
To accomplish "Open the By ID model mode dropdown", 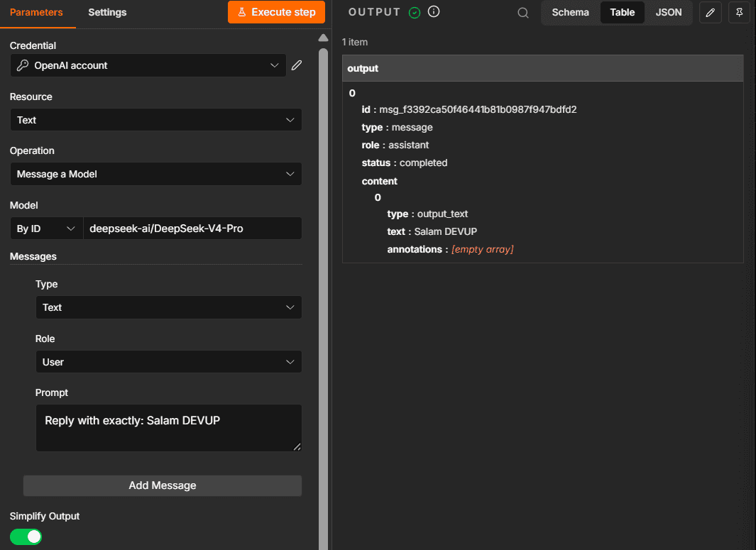I will tap(46, 229).
